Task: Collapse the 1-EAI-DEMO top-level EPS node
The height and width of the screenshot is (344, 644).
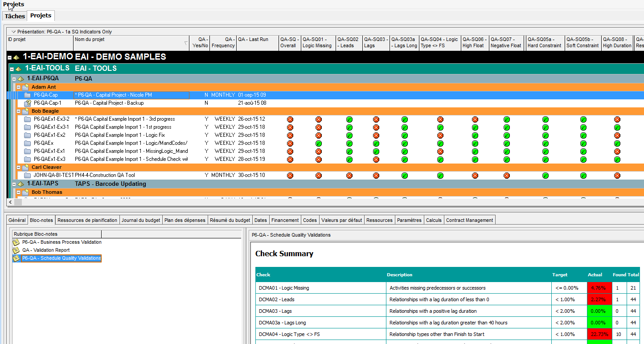Action: click(10, 57)
